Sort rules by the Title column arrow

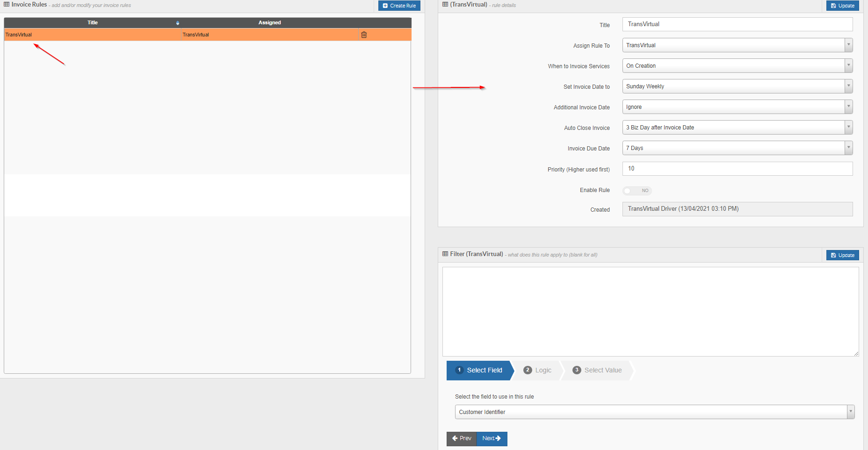[x=178, y=23]
